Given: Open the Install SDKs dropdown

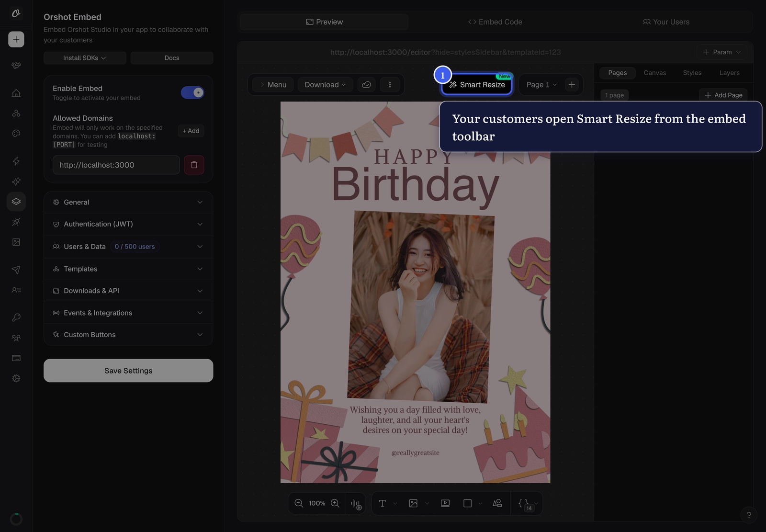Looking at the screenshot, I should pos(85,58).
